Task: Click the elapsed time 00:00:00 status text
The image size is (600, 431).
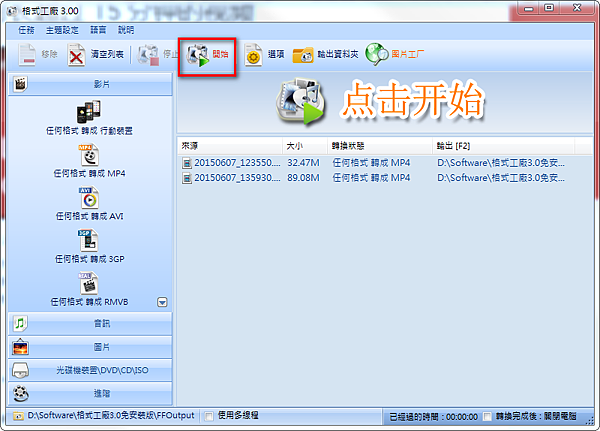Action: coord(434,416)
